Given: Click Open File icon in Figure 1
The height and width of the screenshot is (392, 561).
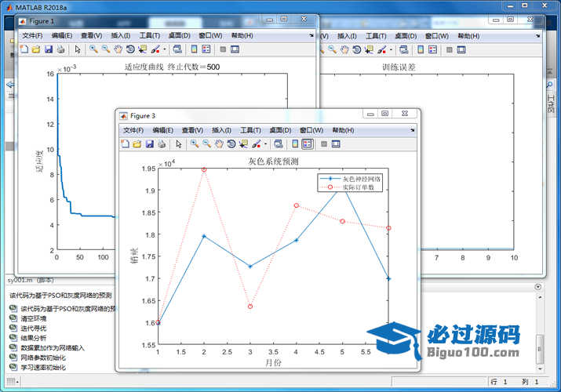Looking at the screenshot, I should coord(36,49).
